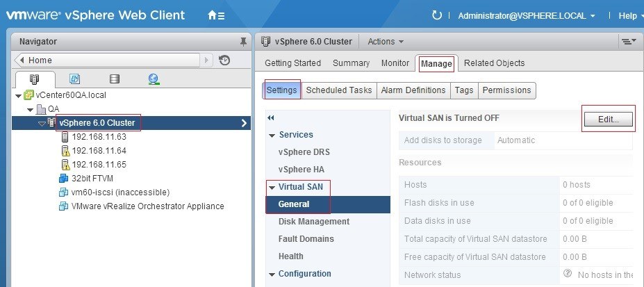Click the 'Flash disks in use' label
The image size is (644, 287).
pyautogui.click(x=439, y=203)
